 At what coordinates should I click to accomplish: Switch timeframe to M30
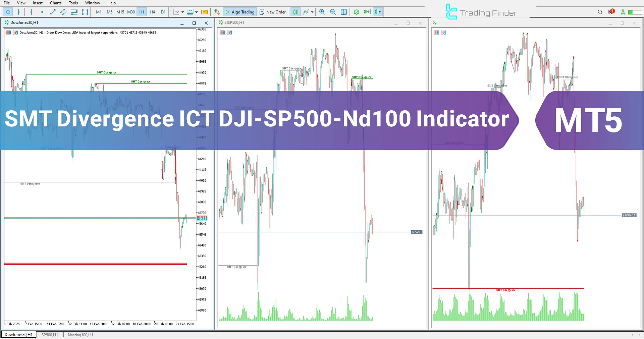tap(131, 12)
